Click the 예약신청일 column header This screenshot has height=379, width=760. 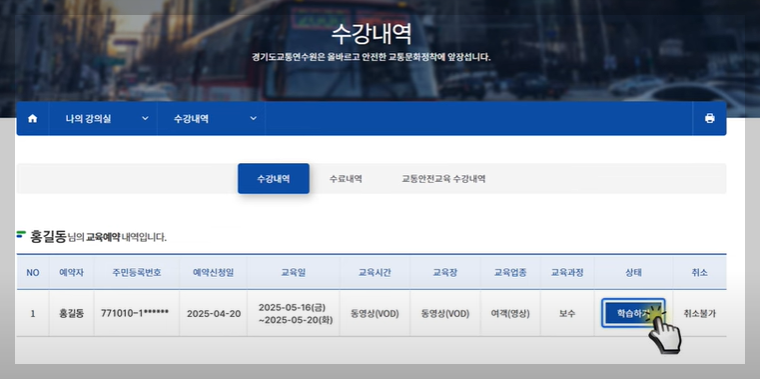213,272
